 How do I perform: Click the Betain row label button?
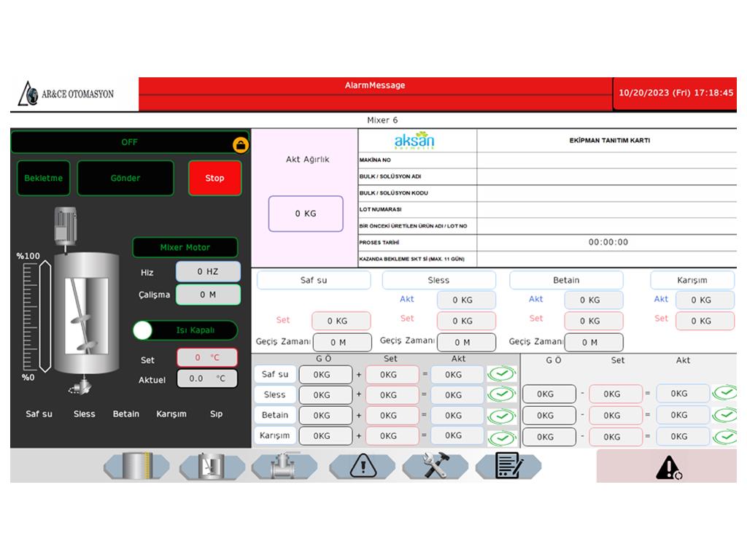[x=275, y=415]
